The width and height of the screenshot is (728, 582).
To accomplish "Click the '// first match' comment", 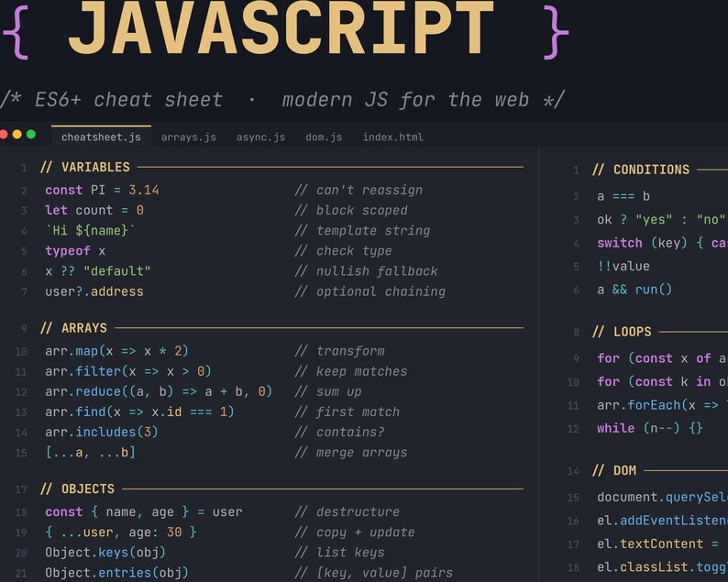I will [x=347, y=412].
